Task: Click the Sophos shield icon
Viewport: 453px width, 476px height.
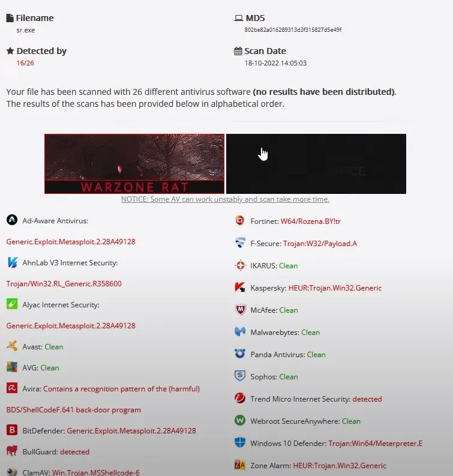Action: pos(240,376)
